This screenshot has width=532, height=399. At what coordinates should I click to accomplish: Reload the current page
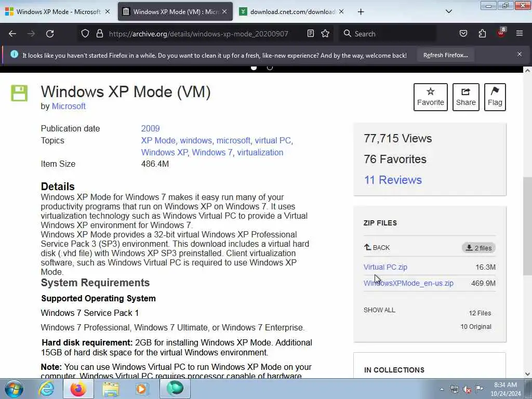[x=50, y=34]
